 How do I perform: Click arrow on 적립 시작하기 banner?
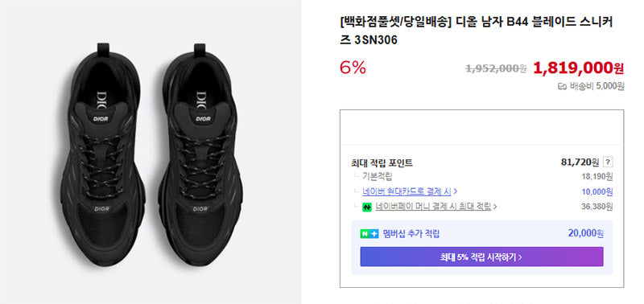520,257
